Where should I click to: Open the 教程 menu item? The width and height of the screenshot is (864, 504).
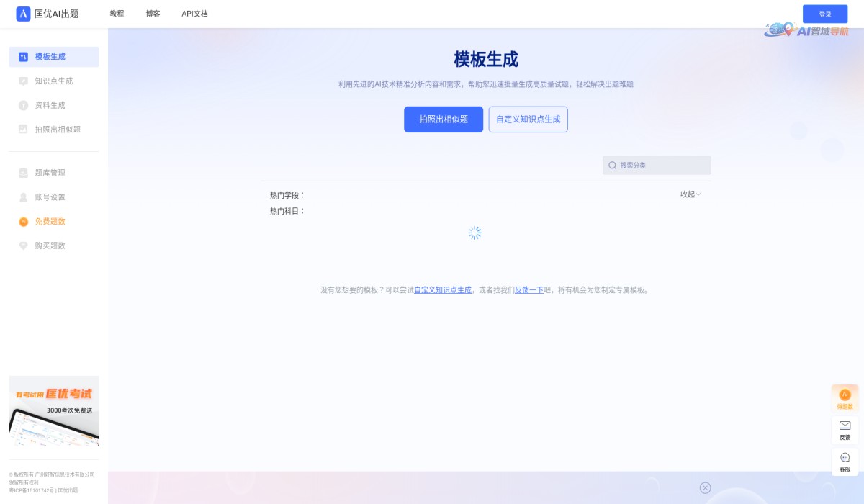pos(117,14)
